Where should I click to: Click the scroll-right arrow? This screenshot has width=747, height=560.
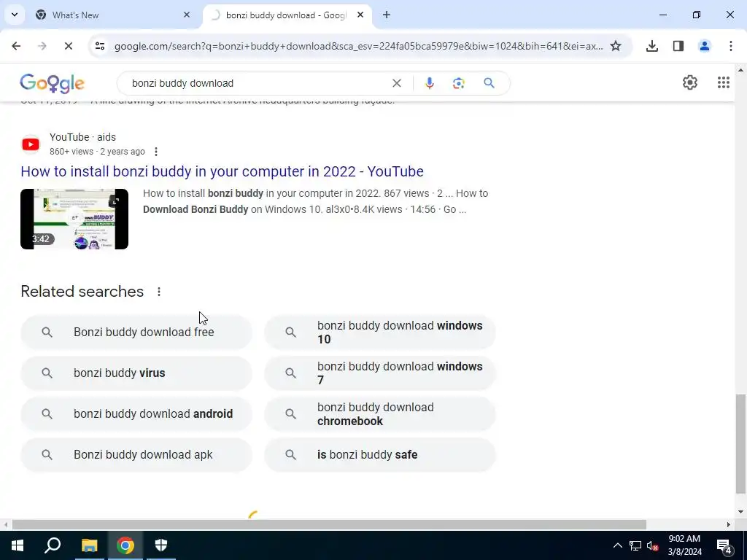[729, 525]
